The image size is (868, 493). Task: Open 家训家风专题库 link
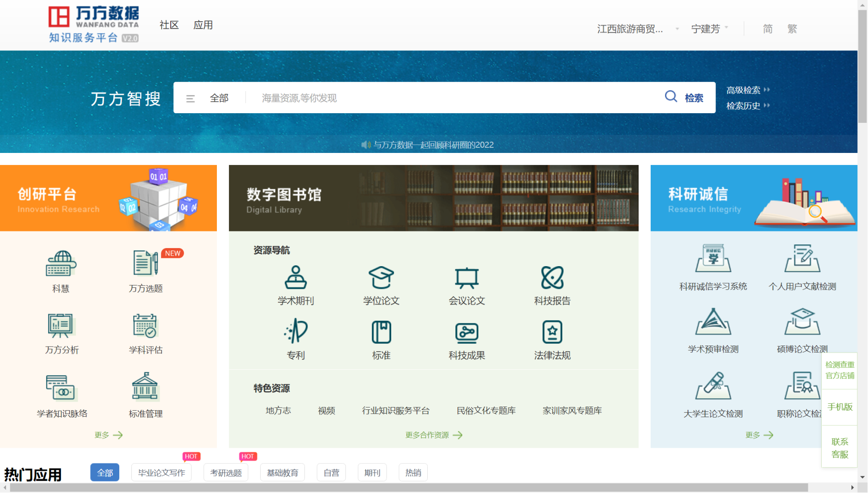[572, 410]
